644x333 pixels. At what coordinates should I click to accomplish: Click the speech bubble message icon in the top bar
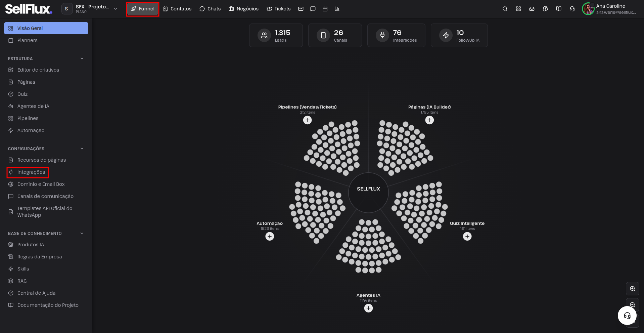[313, 9]
